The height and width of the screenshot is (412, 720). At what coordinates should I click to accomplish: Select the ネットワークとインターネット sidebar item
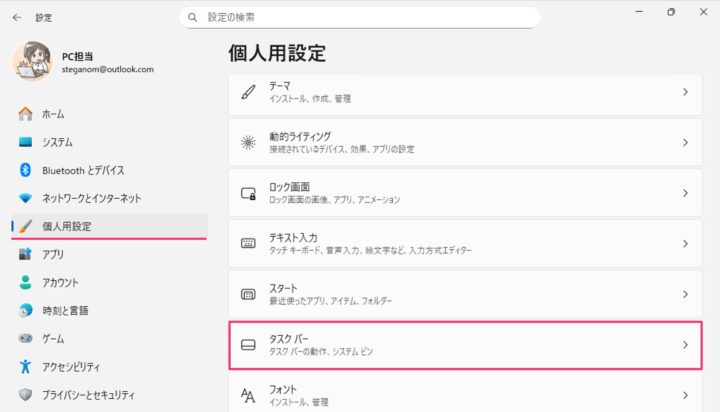pyautogui.click(x=91, y=198)
